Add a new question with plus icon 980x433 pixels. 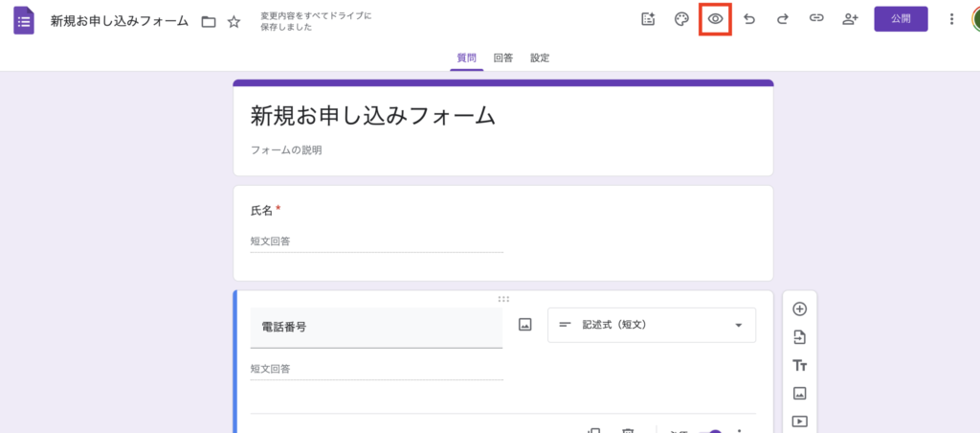point(800,308)
